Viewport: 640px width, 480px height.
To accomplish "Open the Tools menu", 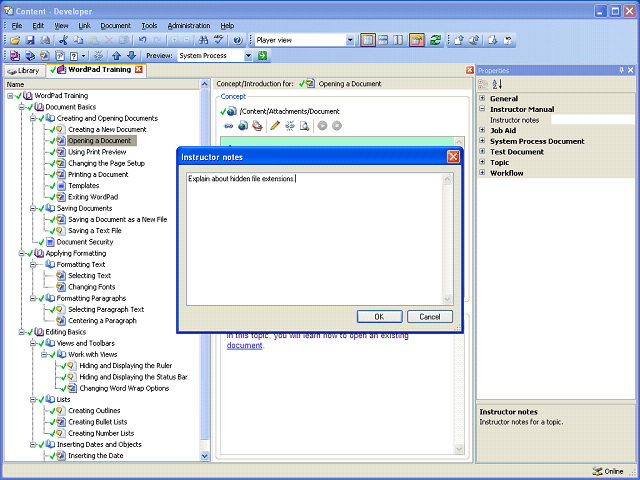I will pyautogui.click(x=149, y=26).
